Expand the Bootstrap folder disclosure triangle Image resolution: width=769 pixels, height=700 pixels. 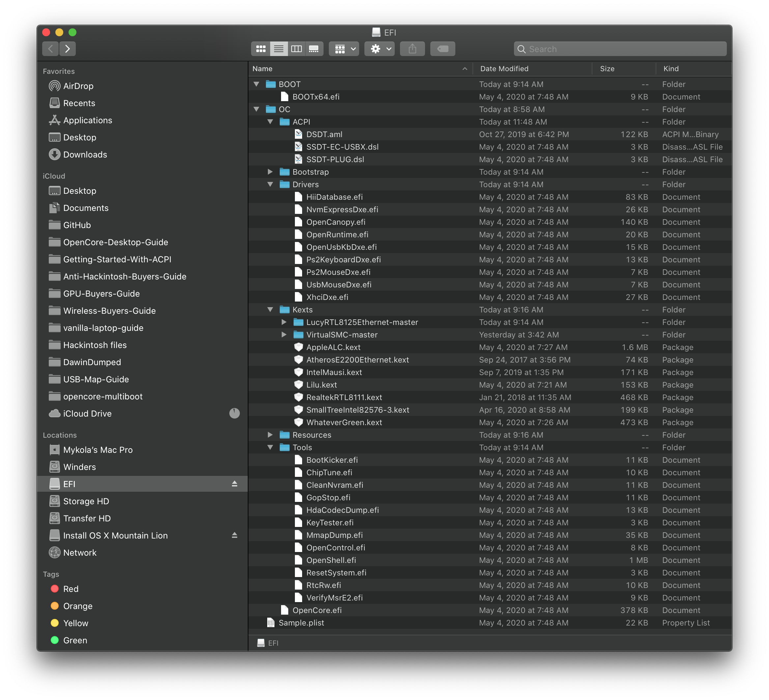click(x=270, y=172)
